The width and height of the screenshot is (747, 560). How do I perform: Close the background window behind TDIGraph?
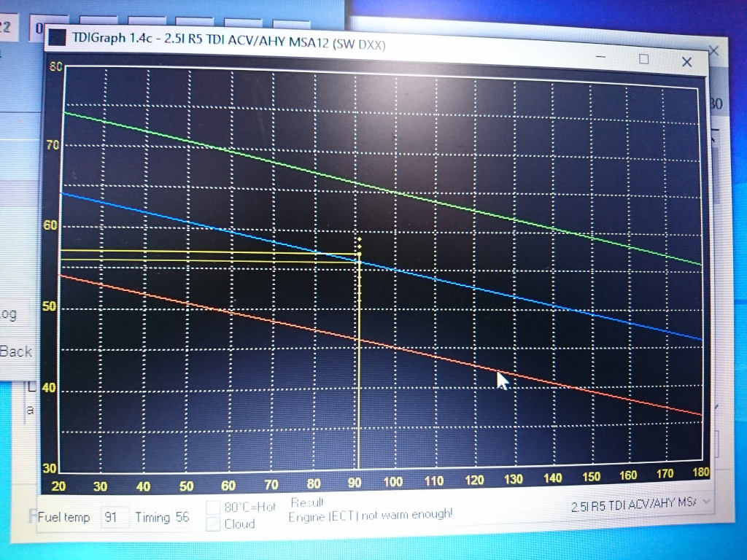click(713, 51)
